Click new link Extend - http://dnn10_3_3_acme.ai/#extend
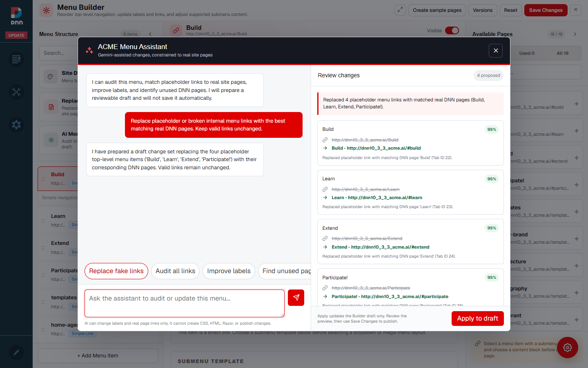 381,247
